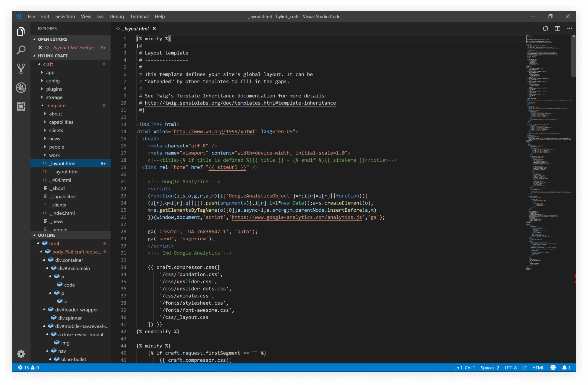Select div#main.main in Outline
This screenshot has width=588, height=385.
(74, 268)
